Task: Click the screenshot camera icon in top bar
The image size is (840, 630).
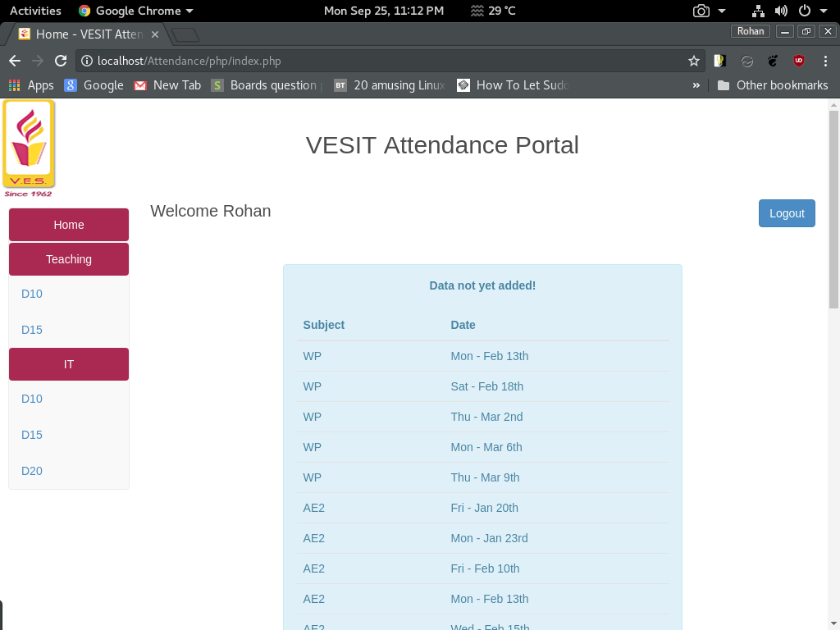Action: click(x=701, y=11)
